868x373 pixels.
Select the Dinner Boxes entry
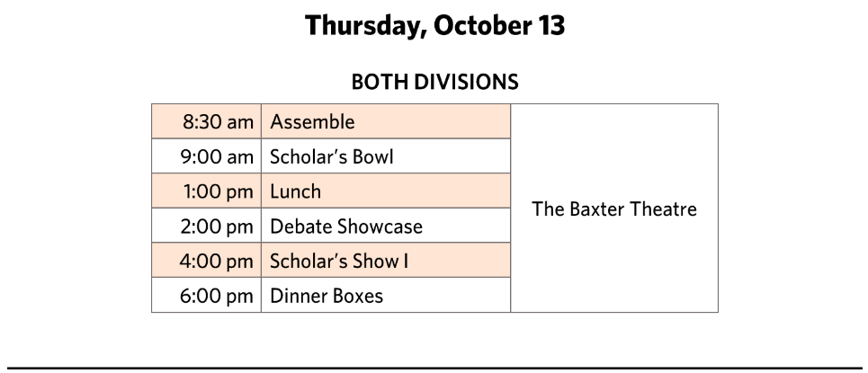pos(327,296)
